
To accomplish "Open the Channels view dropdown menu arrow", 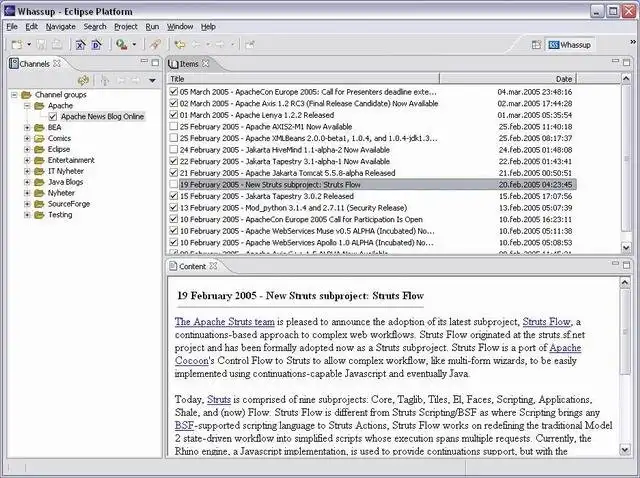I will tap(152, 80).
